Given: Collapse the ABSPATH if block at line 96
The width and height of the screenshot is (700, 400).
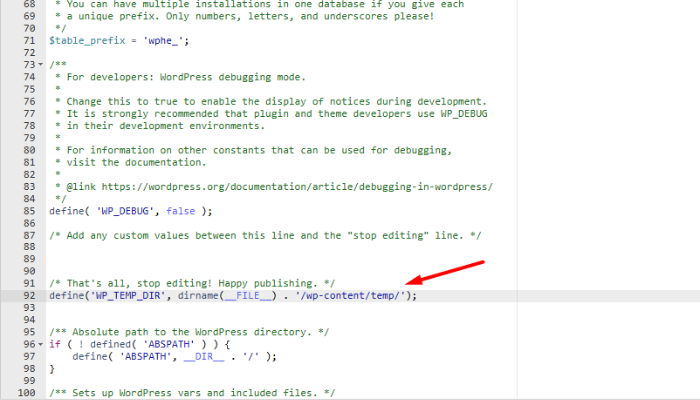Looking at the screenshot, I should tap(38, 342).
